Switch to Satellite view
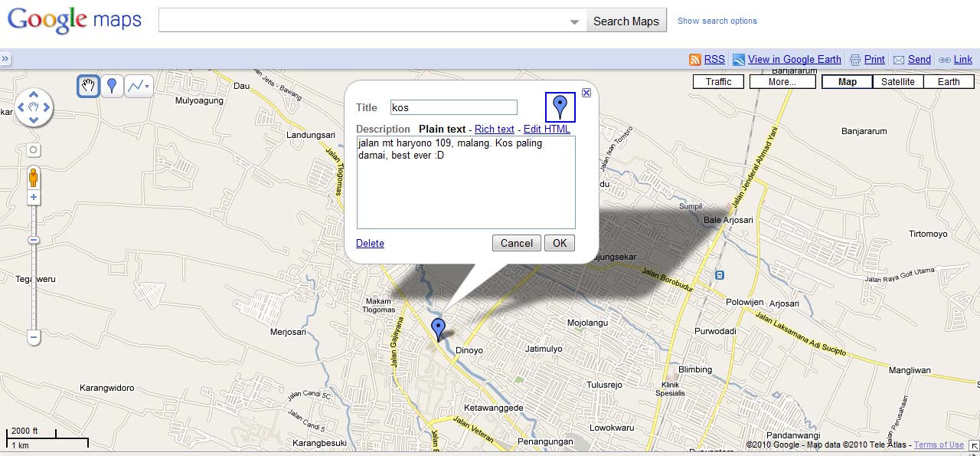Viewport: 980px width, 456px height. coord(898,82)
